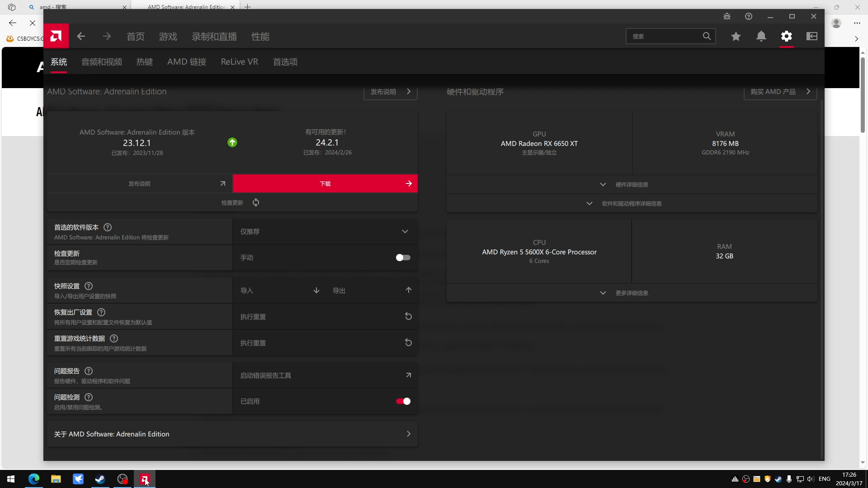
Task: Go forward with the AMD forward arrow
Action: click(107, 36)
